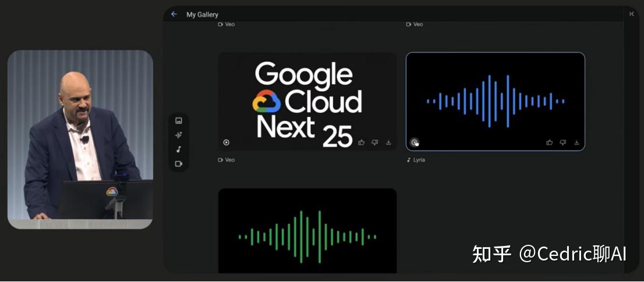This screenshot has height=282, width=644.
Task: Like the blue waveform Lyria track
Action: 550,142
